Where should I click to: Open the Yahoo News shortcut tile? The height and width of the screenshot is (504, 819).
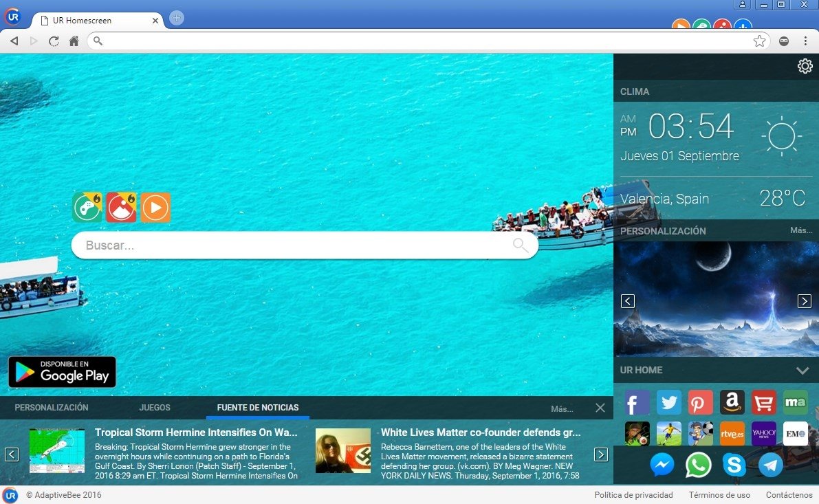(x=763, y=433)
